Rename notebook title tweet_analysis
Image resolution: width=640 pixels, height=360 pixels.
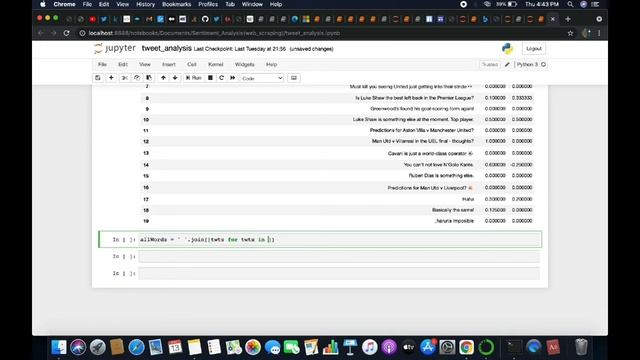pos(167,48)
